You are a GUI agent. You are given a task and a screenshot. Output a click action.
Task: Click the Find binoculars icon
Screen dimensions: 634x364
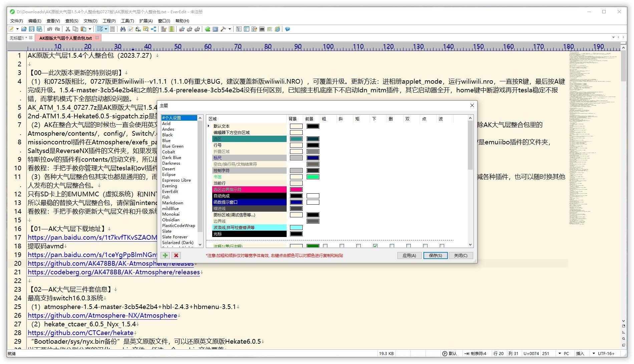[x=123, y=29]
